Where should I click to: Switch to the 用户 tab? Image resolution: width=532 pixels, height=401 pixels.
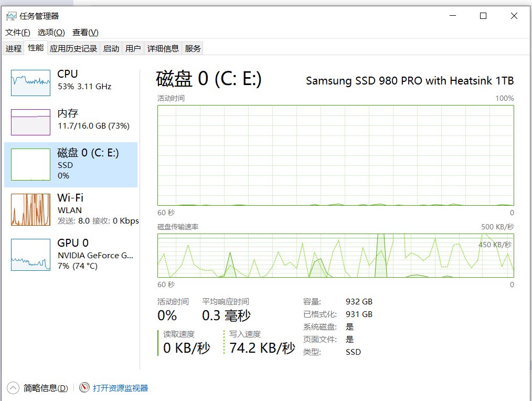click(x=133, y=48)
